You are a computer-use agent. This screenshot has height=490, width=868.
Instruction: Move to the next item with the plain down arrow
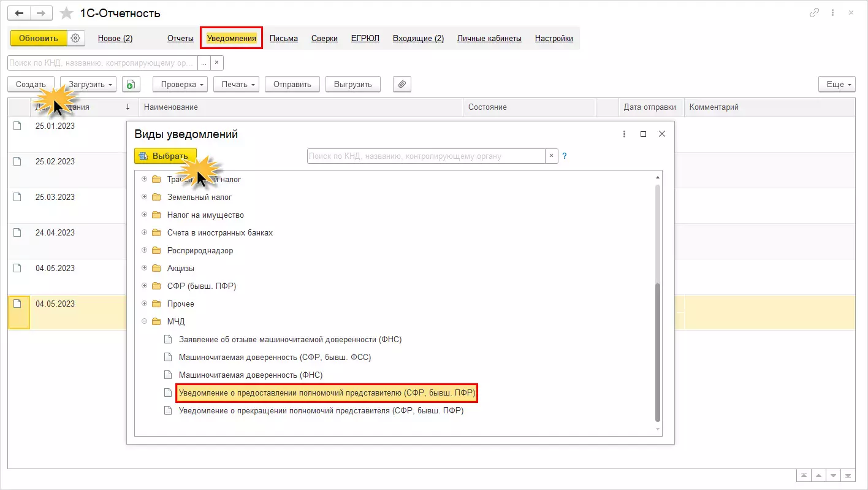click(833, 476)
